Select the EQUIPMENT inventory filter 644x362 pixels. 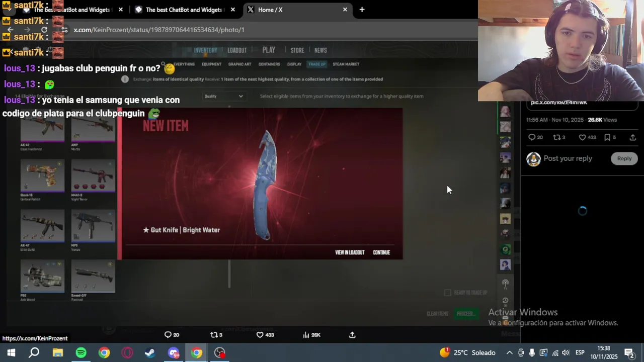pyautogui.click(x=211, y=64)
